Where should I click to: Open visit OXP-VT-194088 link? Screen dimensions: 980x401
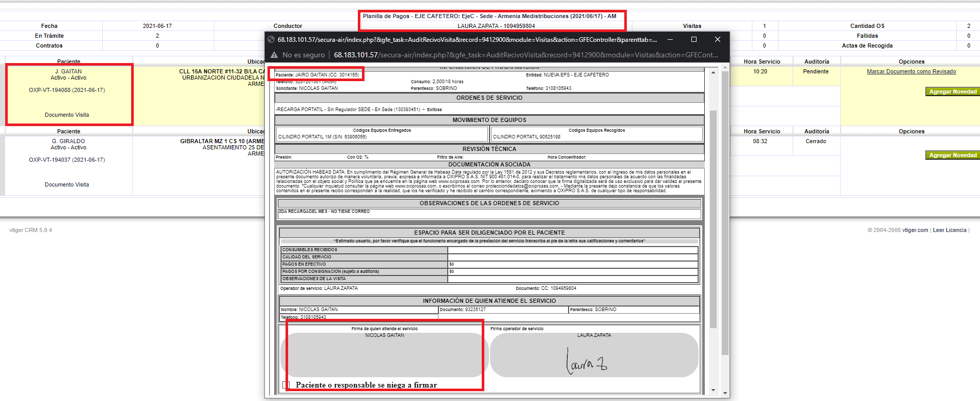click(67, 90)
